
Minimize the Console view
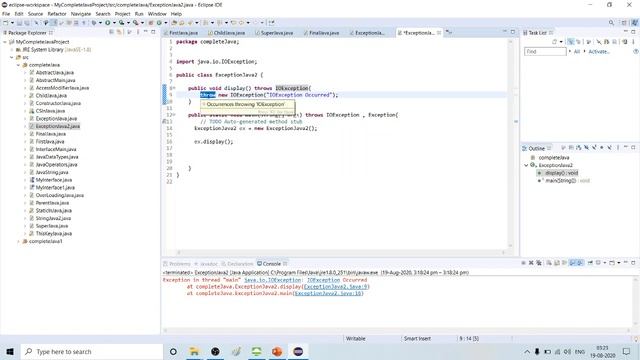(x=626, y=262)
